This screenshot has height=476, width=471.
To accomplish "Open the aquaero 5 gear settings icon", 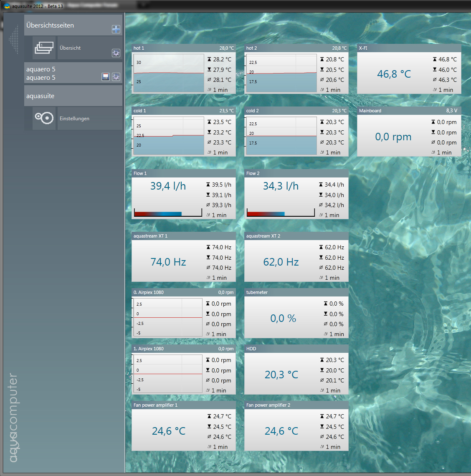I will [116, 77].
